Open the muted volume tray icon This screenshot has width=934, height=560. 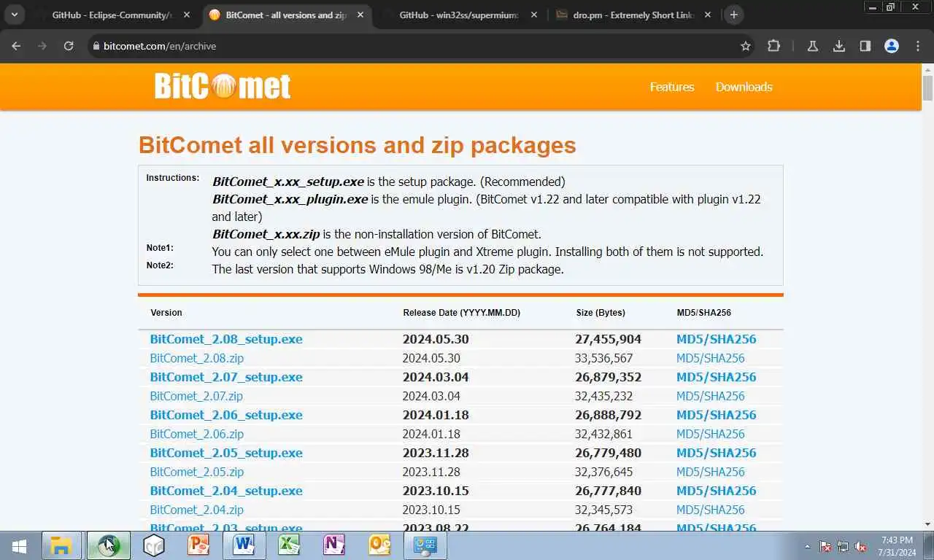[860, 546]
